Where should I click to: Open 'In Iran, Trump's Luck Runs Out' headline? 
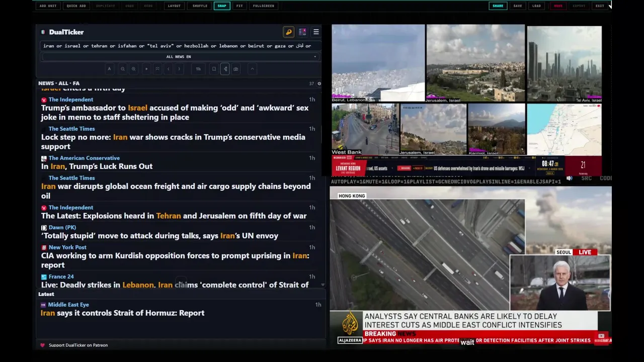tap(97, 166)
